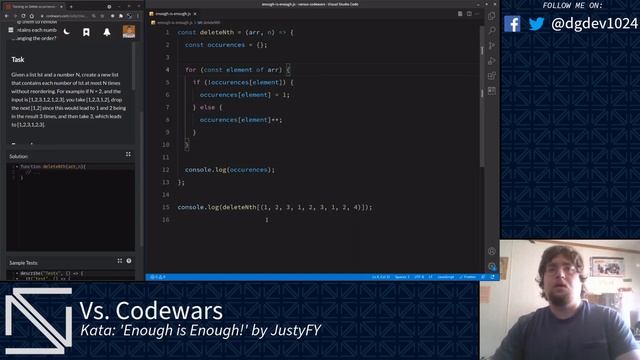Click the @dgdev1024 handle in overlay
The image size is (640, 360).
point(594,24)
